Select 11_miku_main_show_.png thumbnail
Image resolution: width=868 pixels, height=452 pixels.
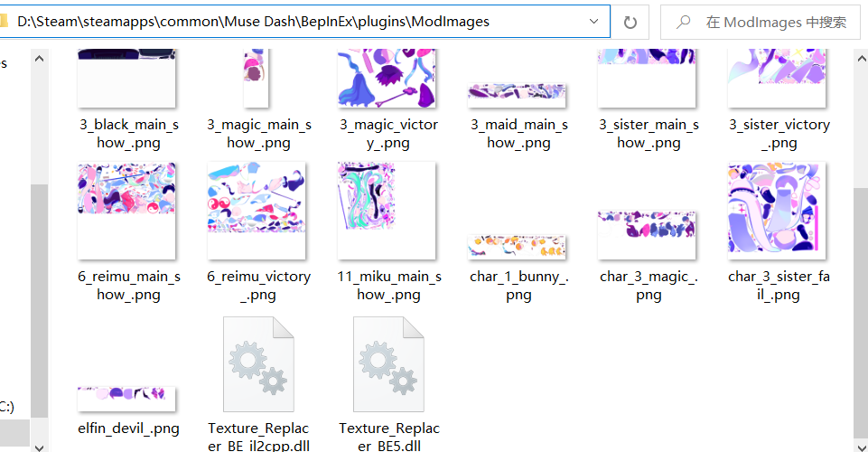coord(387,211)
